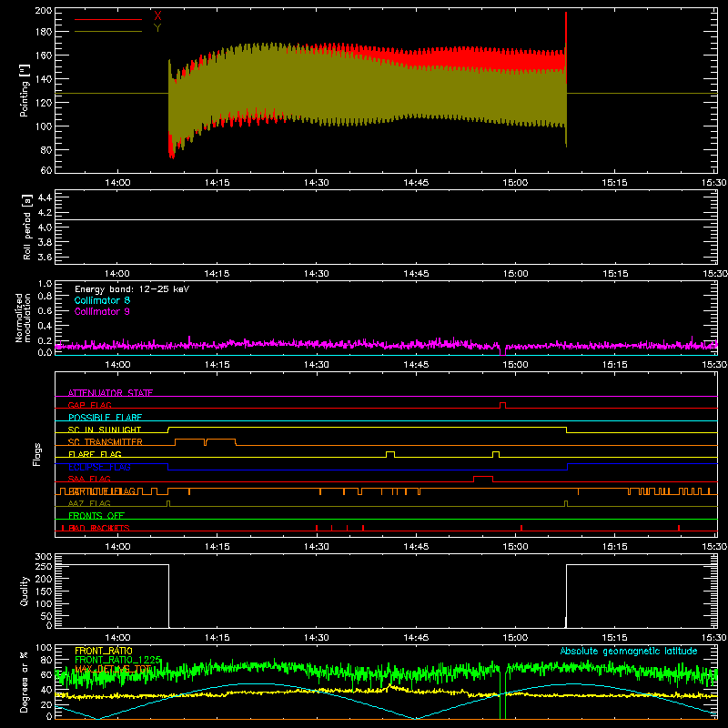This screenshot has width=728, height=728.
Task: Click the 'Absolute geomagnetic latitude' label
Action: click(629, 651)
